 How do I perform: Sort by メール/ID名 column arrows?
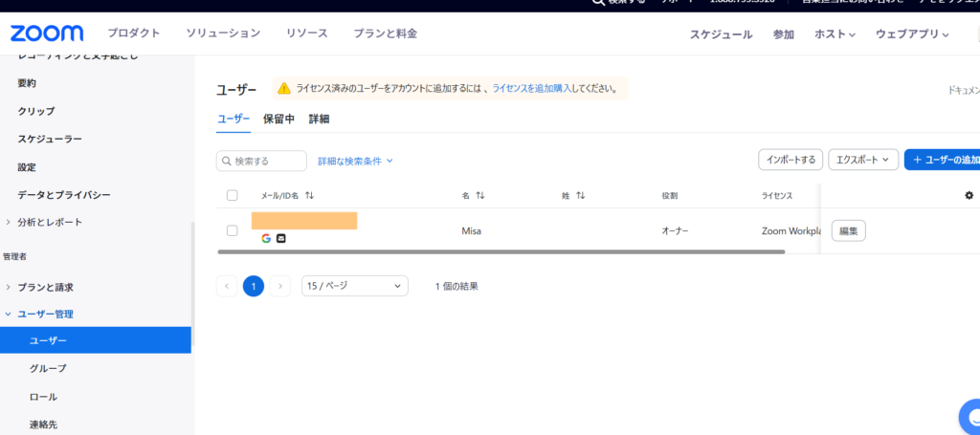pos(309,195)
